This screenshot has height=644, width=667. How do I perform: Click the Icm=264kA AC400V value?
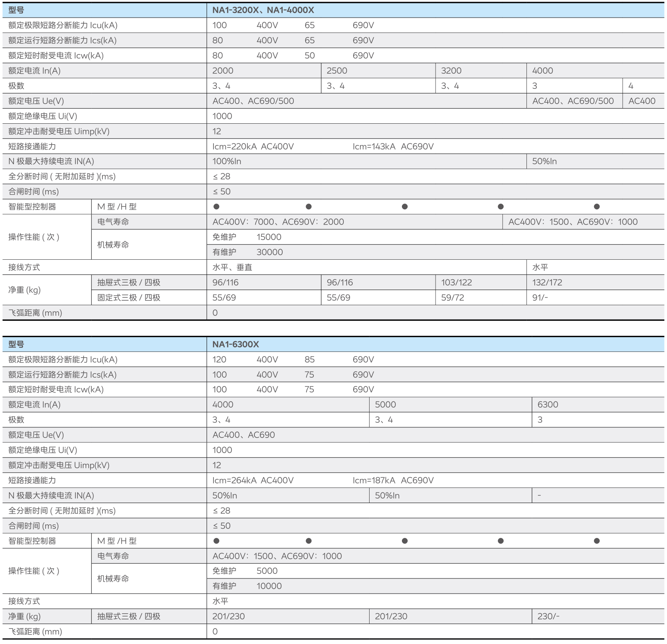[x=253, y=481]
